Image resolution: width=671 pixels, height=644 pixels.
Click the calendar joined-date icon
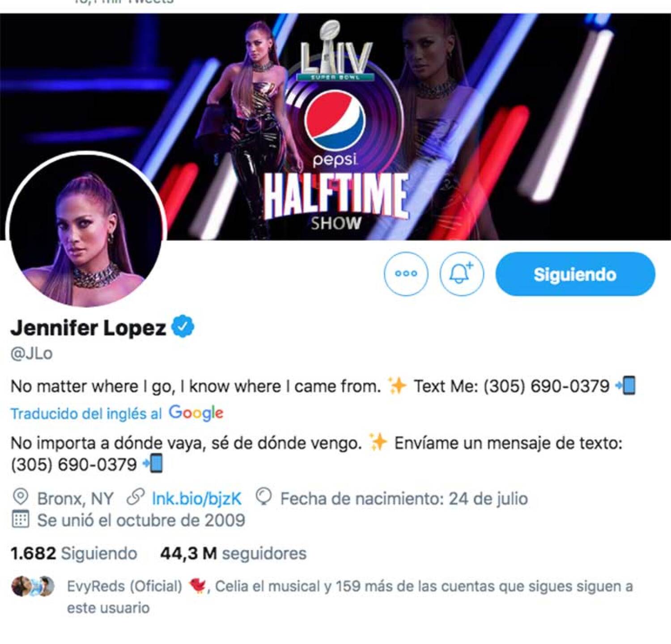coord(21,519)
